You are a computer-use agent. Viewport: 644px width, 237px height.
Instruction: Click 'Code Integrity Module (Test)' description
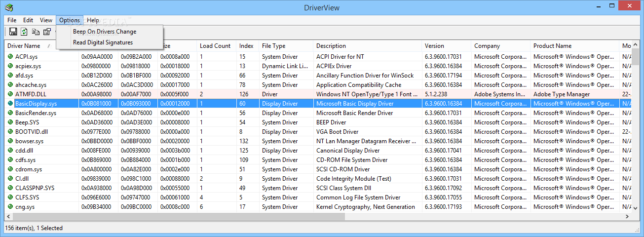(x=353, y=179)
